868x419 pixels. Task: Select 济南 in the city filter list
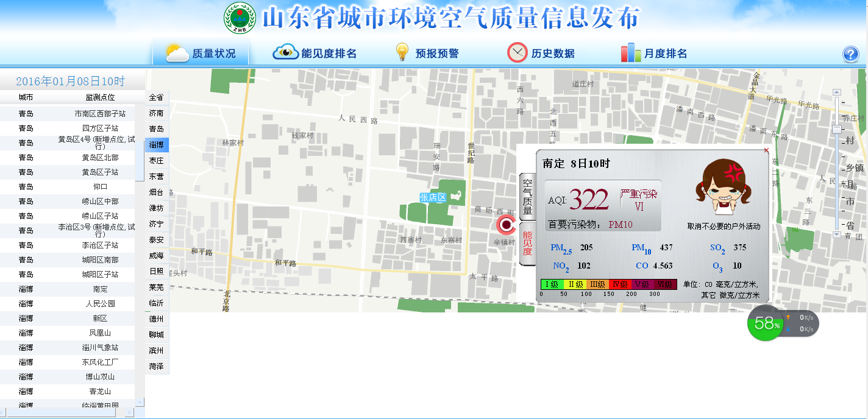(157, 113)
